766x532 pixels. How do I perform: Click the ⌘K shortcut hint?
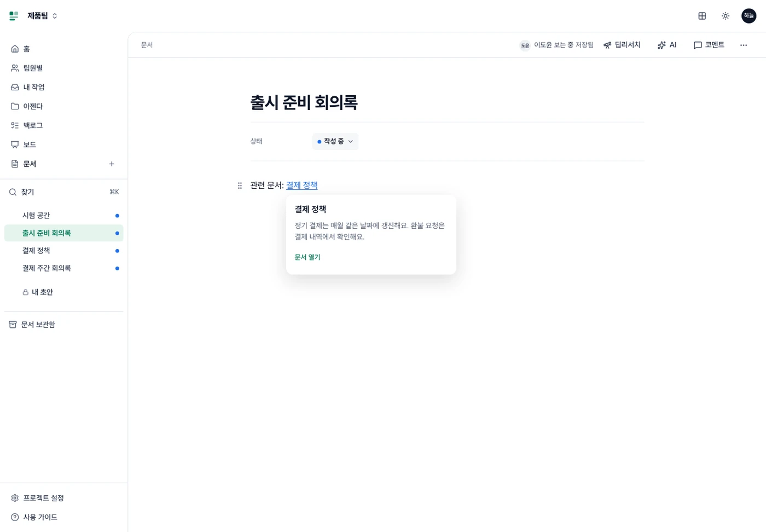coord(114,192)
